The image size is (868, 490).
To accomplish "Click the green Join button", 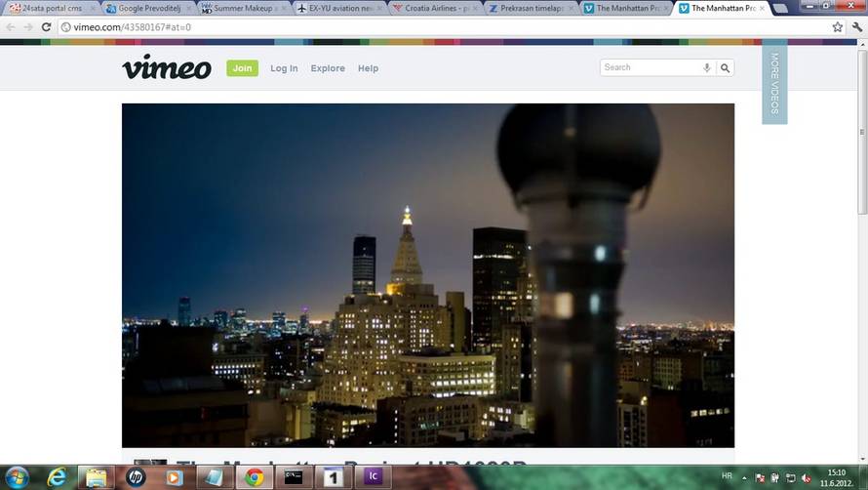I will click(242, 68).
